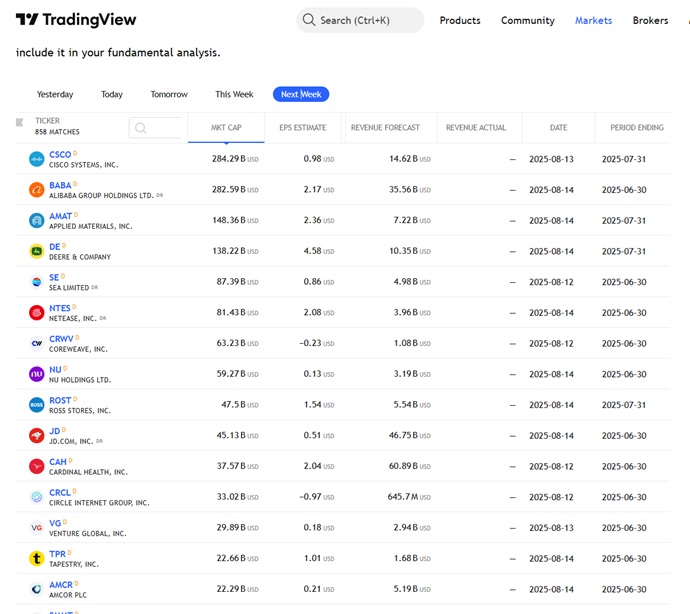Open the CRCL ticker link
The width and height of the screenshot is (690, 614).
tap(60, 493)
